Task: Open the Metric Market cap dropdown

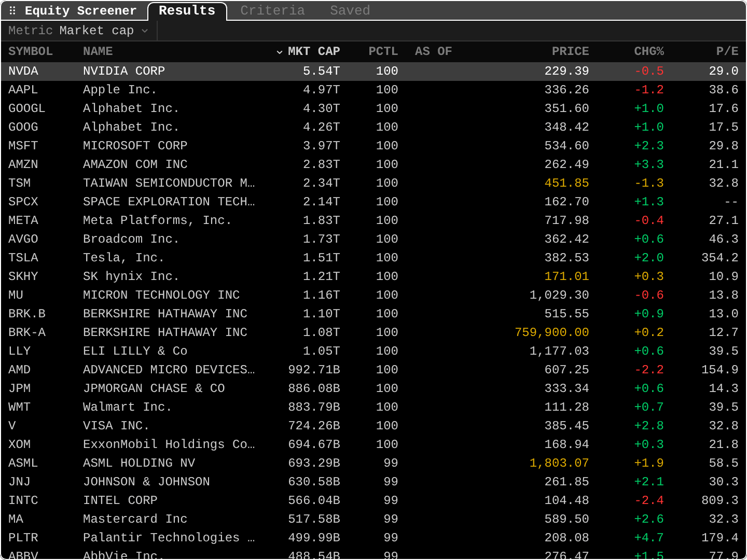Action: (78, 31)
